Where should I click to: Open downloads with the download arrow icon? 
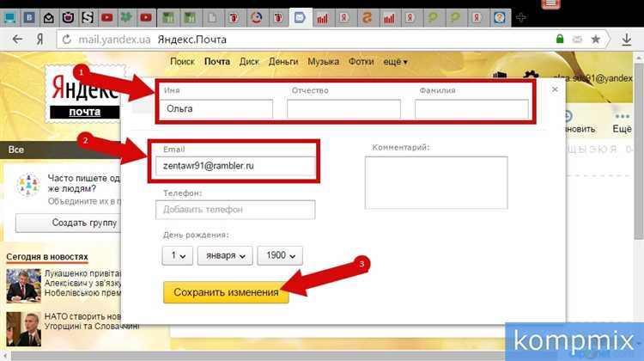(x=626, y=40)
